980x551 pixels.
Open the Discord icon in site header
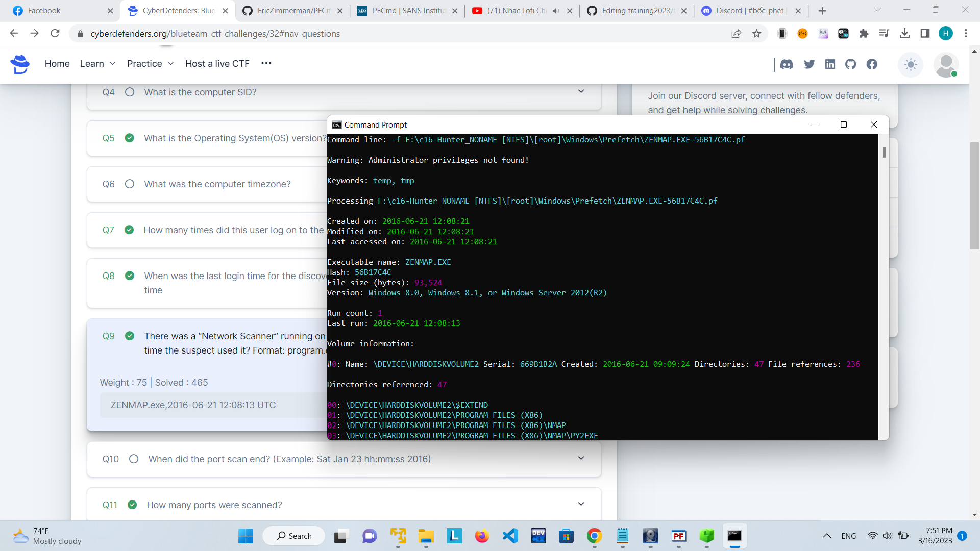(x=787, y=64)
